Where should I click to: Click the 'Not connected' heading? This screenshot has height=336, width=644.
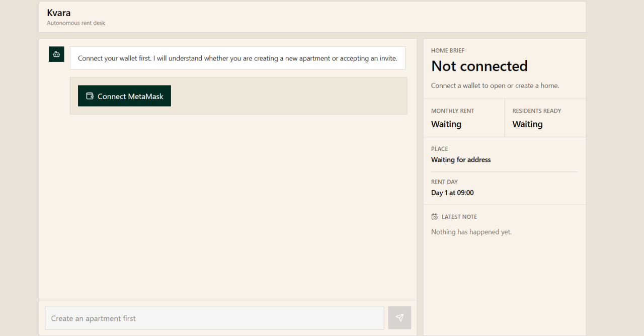click(479, 66)
